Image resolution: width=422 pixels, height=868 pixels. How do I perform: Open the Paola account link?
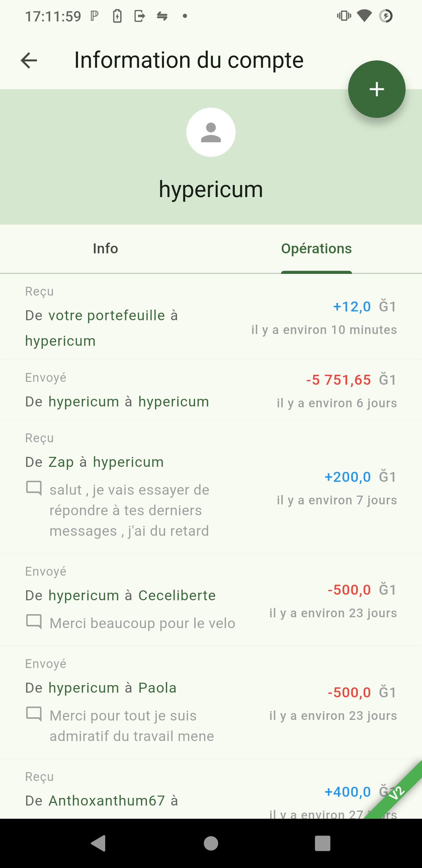click(x=157, y=688)
